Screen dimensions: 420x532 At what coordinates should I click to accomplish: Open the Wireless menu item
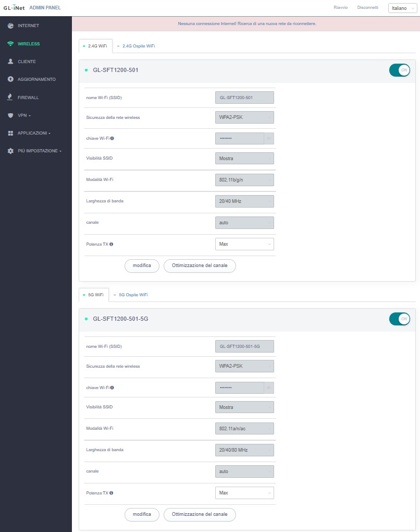click(x=29, y=44)
